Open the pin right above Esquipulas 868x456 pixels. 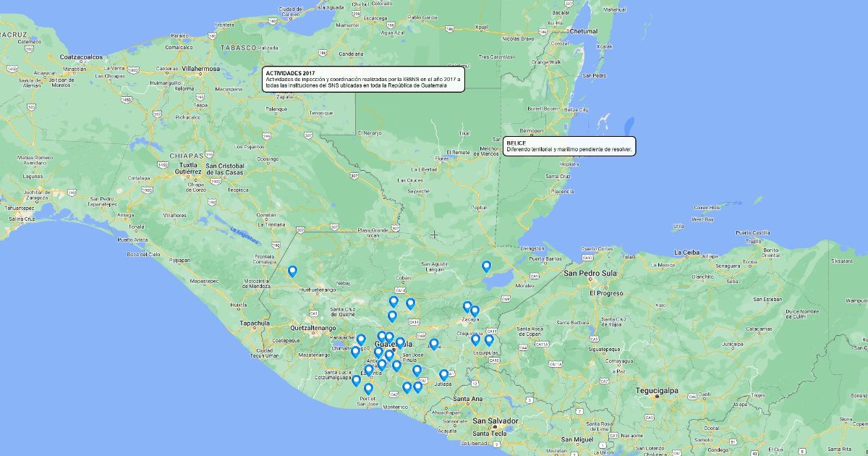[x=489, y=340]
